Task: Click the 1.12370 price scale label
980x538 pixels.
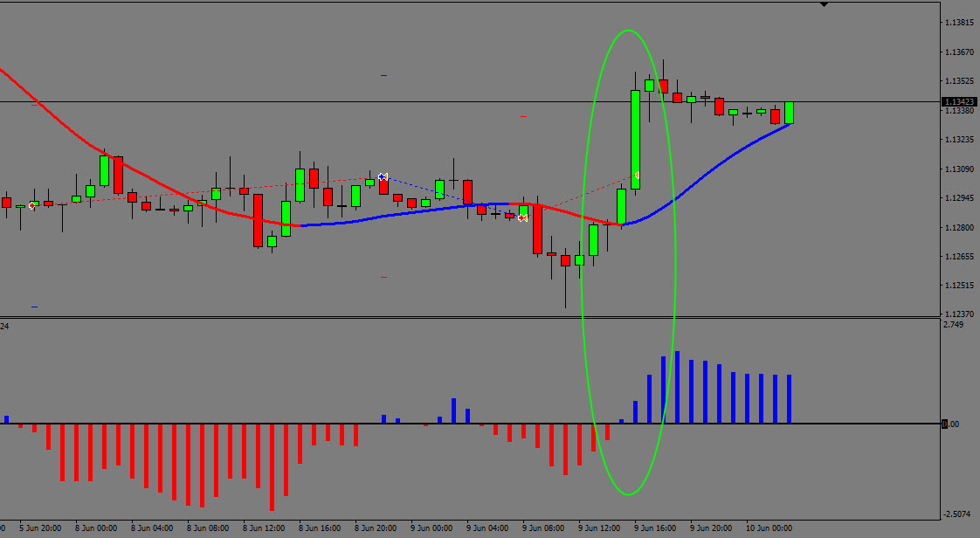Action: 958,314
